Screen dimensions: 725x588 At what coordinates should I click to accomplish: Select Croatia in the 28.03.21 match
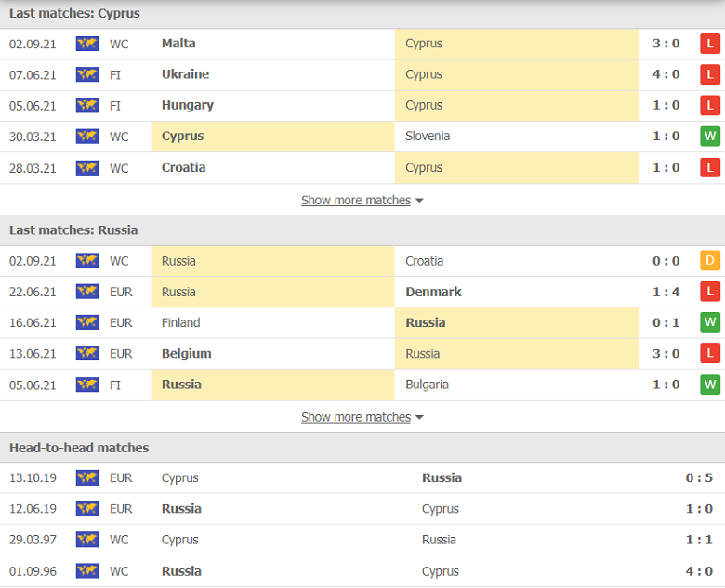coord(183,167)
